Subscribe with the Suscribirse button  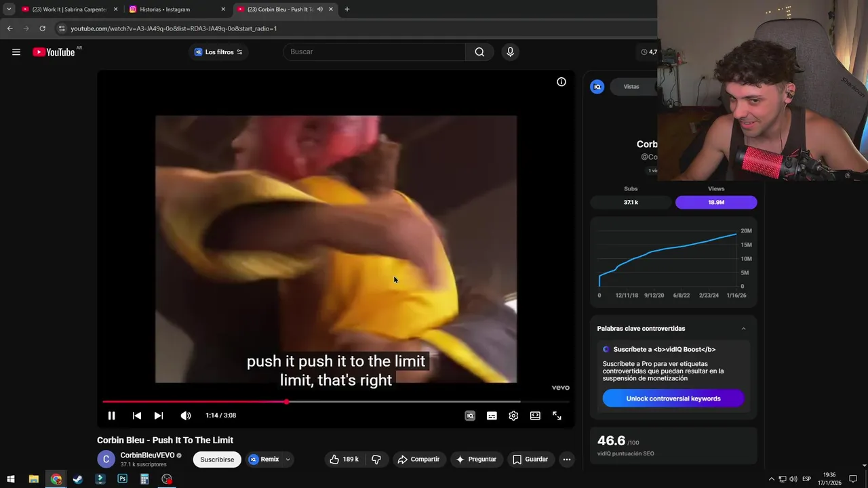(x=217, y=460)
